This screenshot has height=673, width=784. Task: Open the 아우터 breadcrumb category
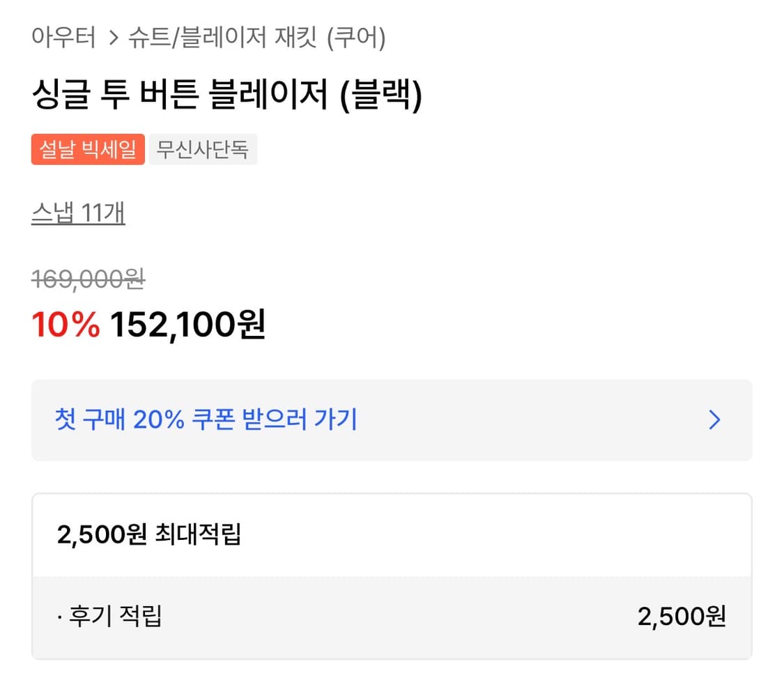pyautogui.click(x=64, y=40)
